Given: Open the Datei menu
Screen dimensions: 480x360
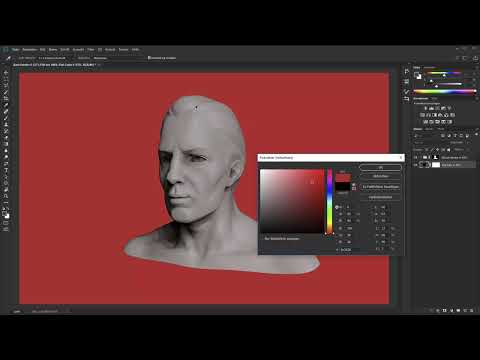Looking at the screenshot, I should click(16, 49).
